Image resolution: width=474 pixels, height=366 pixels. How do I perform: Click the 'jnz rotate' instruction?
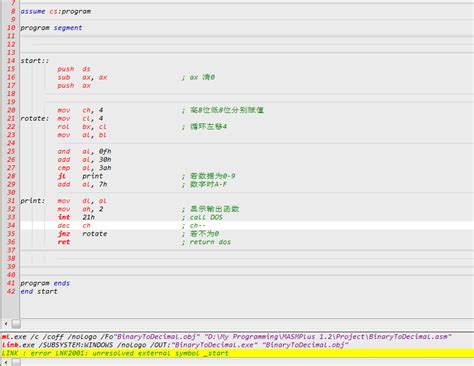[x=82, y=234]
